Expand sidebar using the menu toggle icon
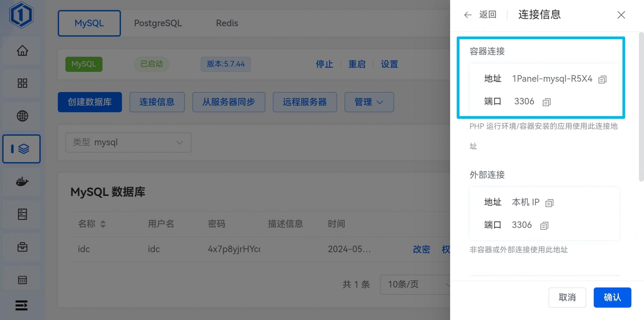Image resolution: width=644 pixels, height=320 pixels. click(x=21, y=305)
